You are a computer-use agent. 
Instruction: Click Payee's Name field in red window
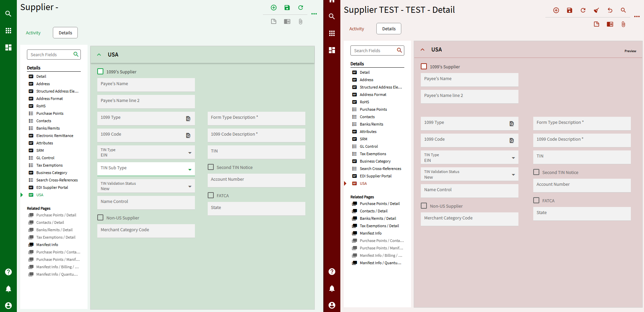click(470, 80)
